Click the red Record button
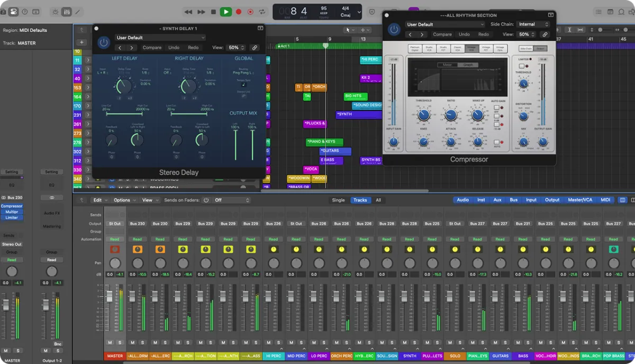 tap(239, 12)
